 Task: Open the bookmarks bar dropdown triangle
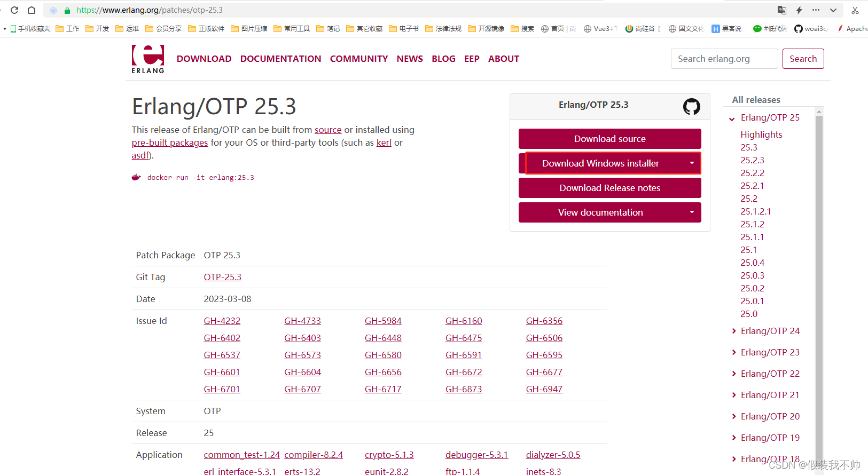5,29
